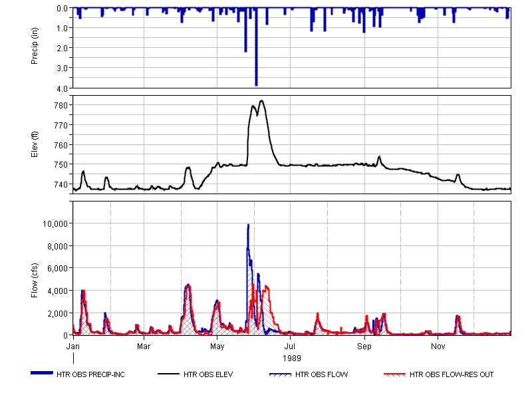Click the elevation curve's highest peak above 780

point(261,101)
